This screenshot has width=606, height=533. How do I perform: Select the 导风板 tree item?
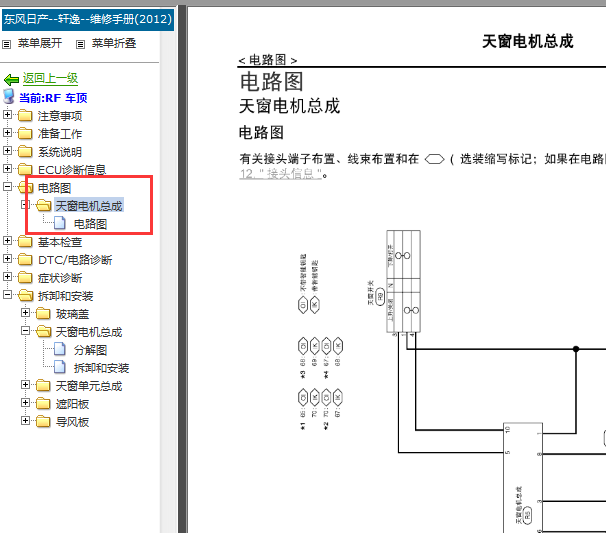[72, 422]
